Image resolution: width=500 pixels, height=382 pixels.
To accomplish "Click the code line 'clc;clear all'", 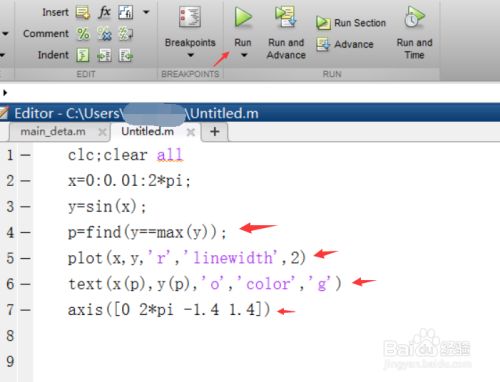I will [x=126, y=155].
